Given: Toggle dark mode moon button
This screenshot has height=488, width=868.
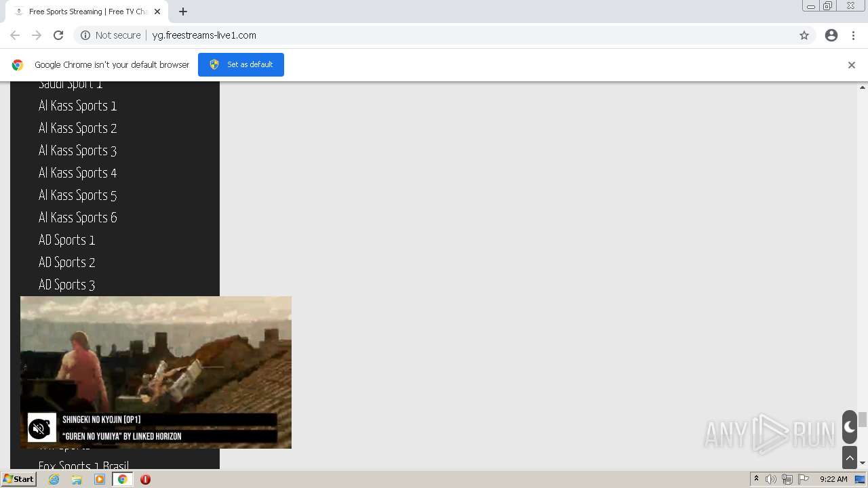Looking at the screenshot, I should click(x=850, y=428).
